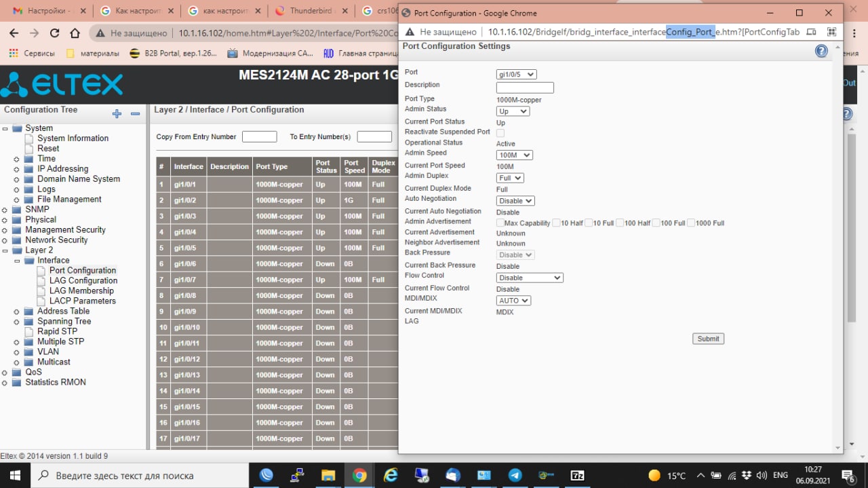The width and height of the screenshot is (868, 488).
Task: Open volume control in system tray
Action: click(x=762, y=475)
